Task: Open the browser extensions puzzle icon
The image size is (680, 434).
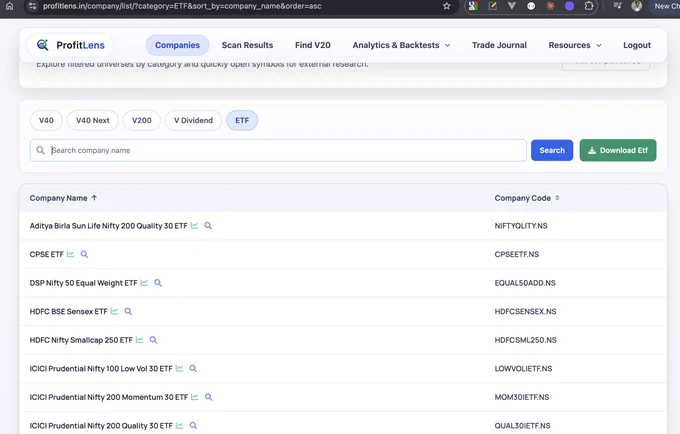Action: click(588, 6)
